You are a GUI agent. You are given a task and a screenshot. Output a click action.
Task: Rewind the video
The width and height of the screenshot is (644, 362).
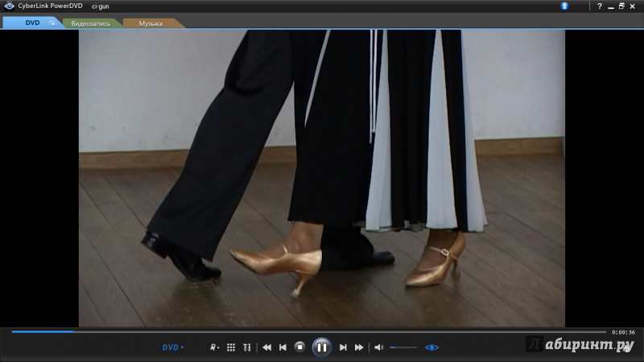click(266, 347)
